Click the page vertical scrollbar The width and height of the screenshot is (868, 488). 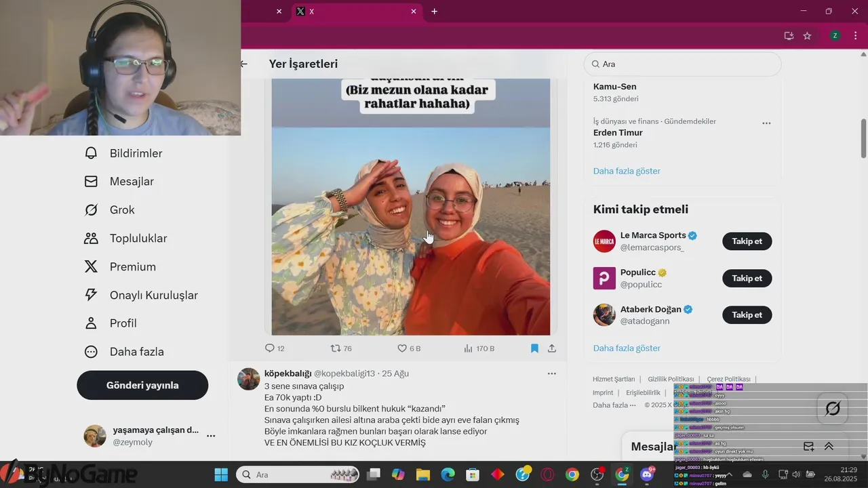863,138
